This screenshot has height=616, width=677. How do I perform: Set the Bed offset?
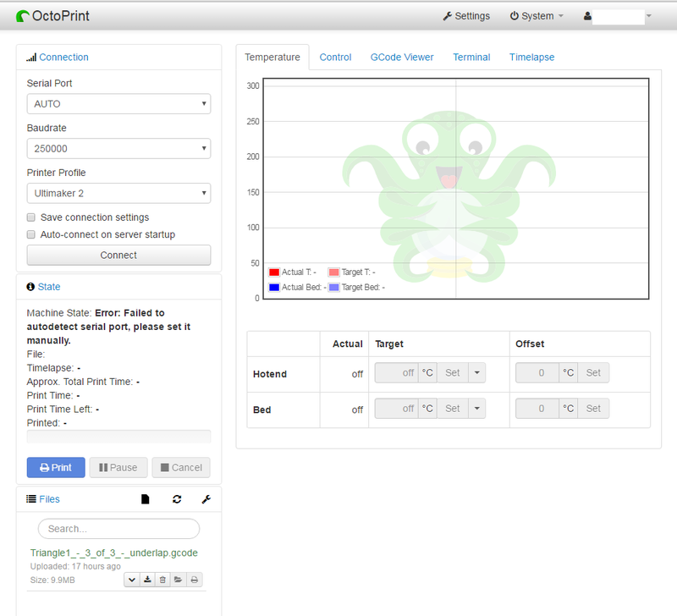tap(593, 409)
